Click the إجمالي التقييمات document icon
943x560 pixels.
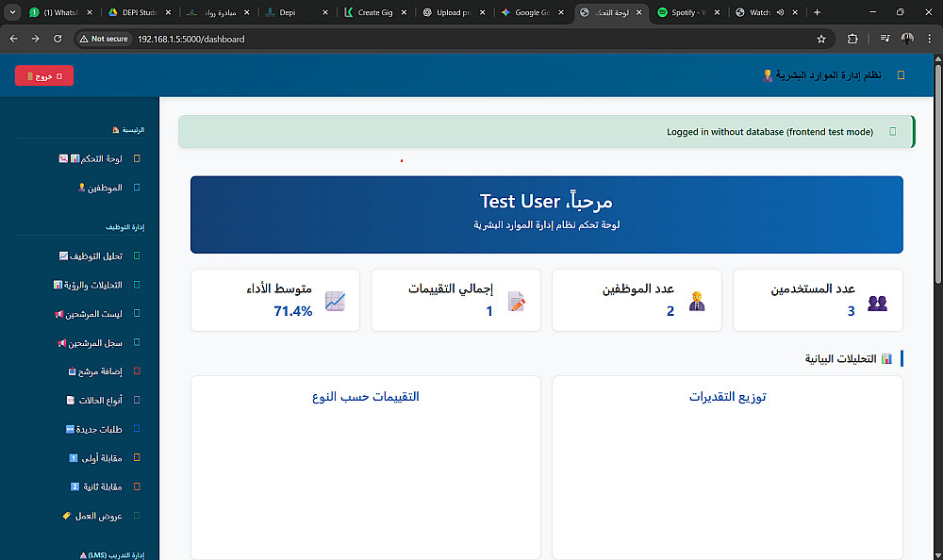[x=516, y=302]
